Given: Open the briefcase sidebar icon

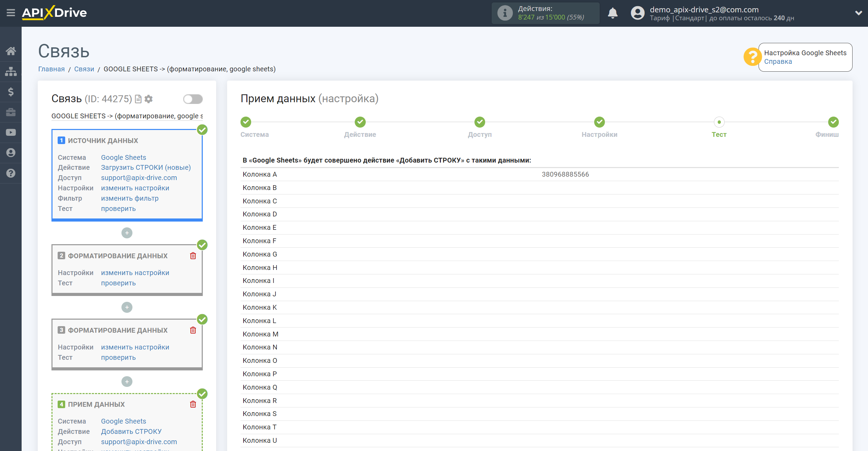Looking at the screenshot, I should click(x=11, y=112).
